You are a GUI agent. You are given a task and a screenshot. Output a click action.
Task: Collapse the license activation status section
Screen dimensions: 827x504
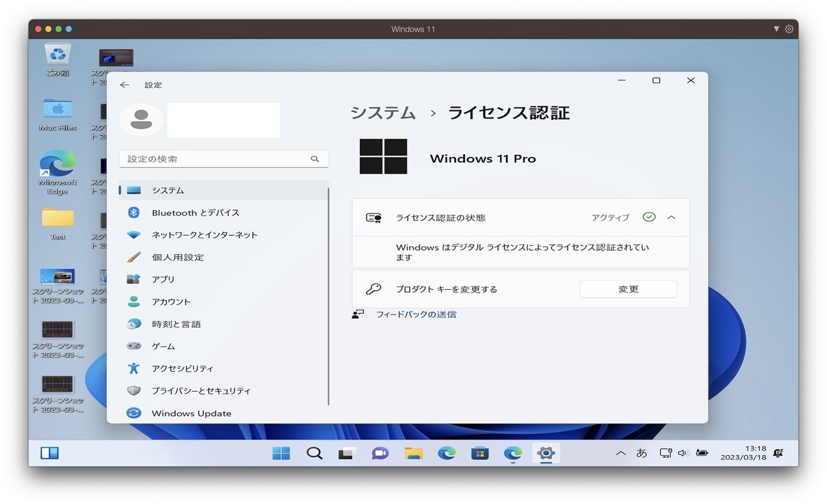point(671,218)
